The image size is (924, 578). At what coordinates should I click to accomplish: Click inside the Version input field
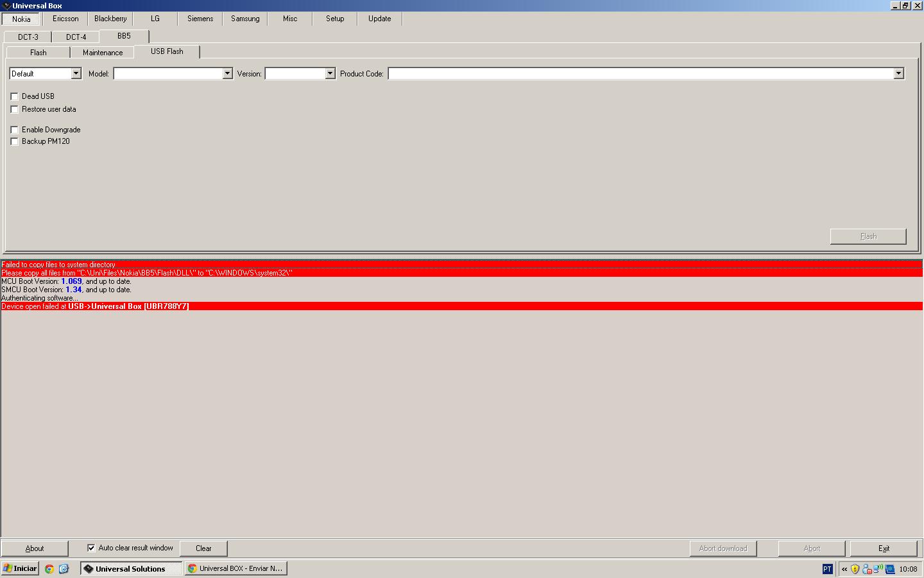pyautogui.click(x=295, y=74)
